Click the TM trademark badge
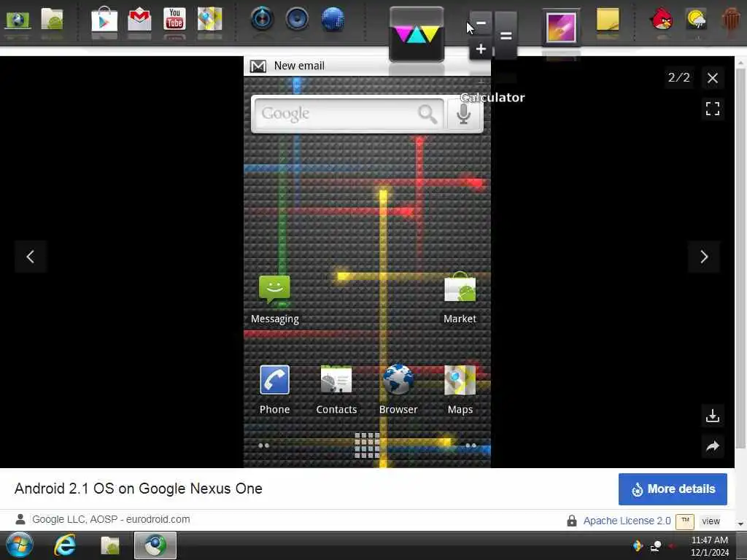Screen dimensions: 747x560 (x=685, y=521)
